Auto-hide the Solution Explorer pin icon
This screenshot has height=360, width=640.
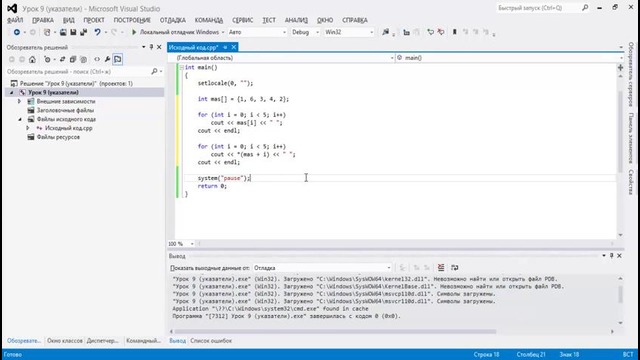[x=151, y=47]
